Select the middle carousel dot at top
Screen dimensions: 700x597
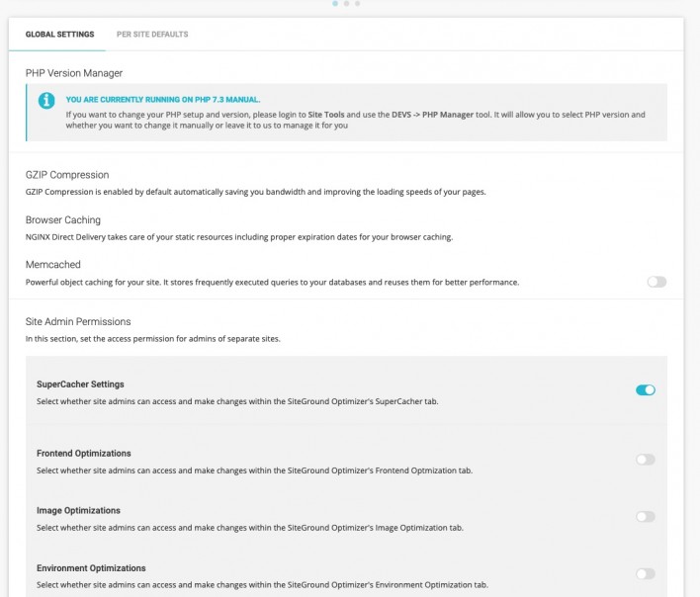346,3
